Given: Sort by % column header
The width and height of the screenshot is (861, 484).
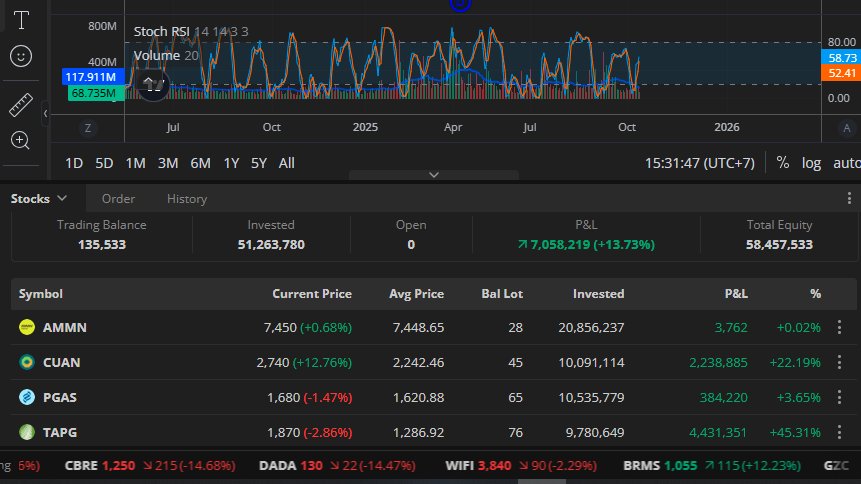Looking at the screenshot, I should pyautogui.click(x=815, y=294).
